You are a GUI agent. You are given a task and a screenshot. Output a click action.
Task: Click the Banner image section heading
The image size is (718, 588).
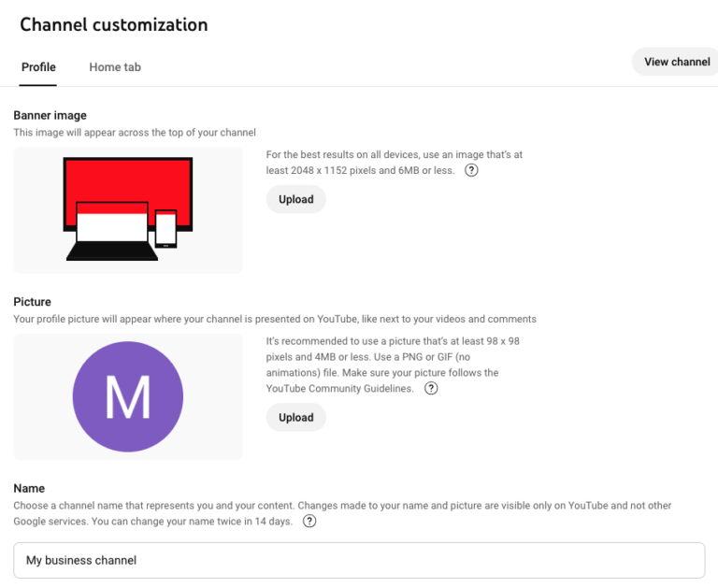[x=50, y=115]
